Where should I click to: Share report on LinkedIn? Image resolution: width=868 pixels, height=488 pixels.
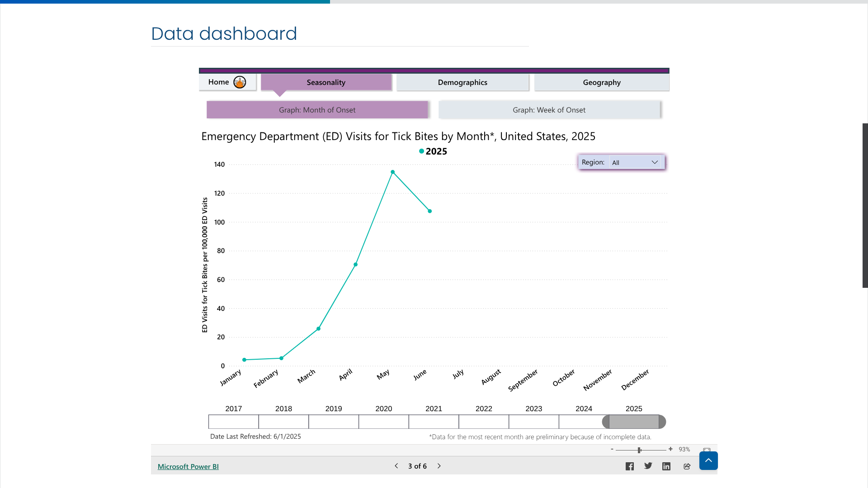[x=666, y=466]
